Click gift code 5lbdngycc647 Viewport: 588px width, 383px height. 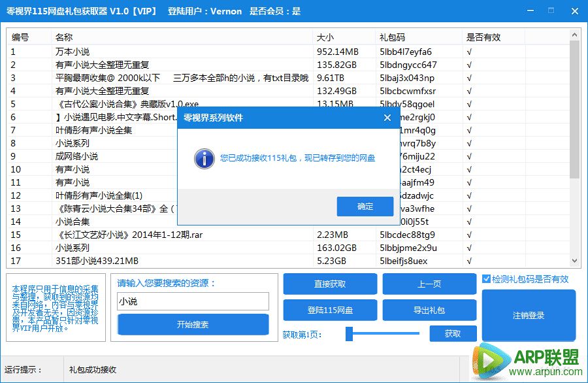tap(408, 65)
